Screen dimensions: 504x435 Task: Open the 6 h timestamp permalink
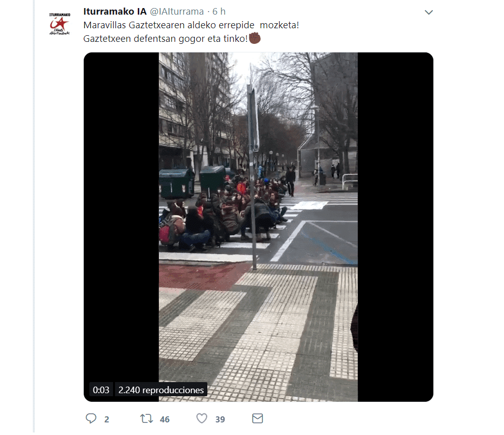219,12
